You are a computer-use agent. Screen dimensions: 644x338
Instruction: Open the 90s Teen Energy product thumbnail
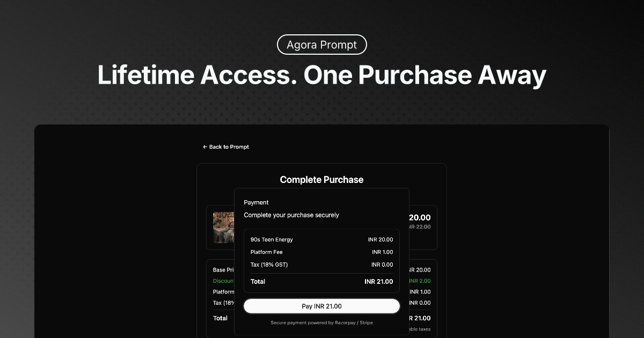coord(223,227)
